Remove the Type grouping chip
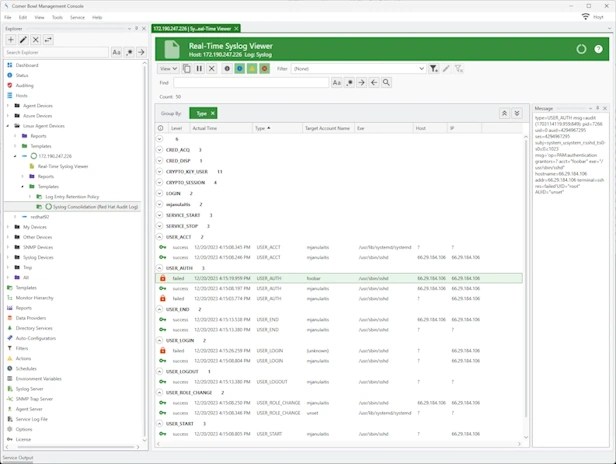 tap(213, 113)
